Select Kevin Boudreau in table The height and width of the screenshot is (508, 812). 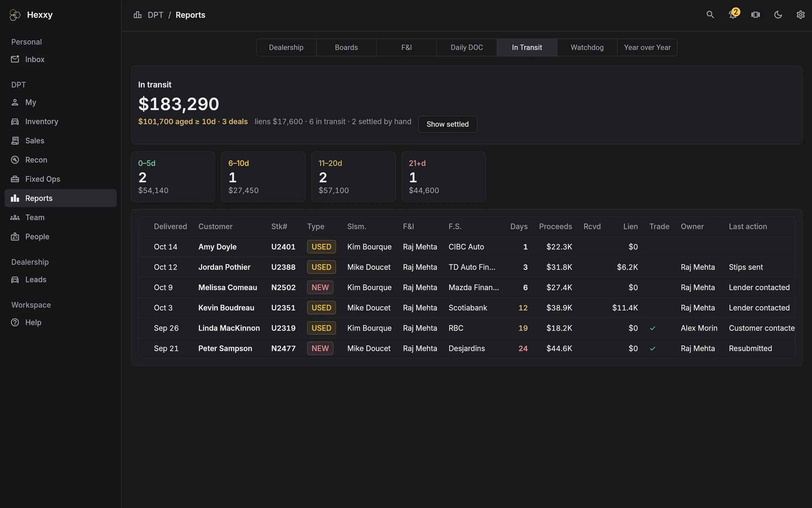pos(226,308)
